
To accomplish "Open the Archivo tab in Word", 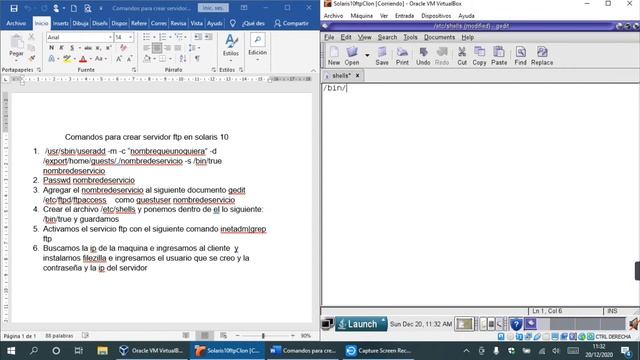I will coord(16,23).
